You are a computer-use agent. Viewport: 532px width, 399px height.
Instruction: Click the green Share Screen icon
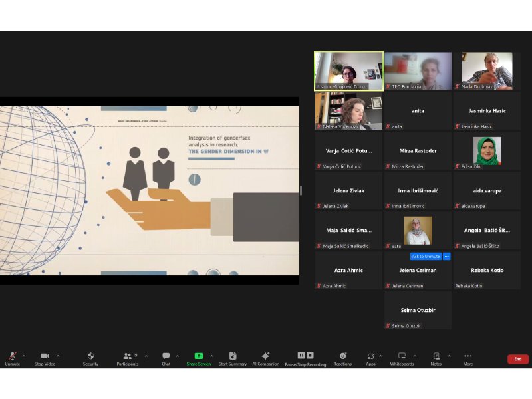[x=198, y=356]
